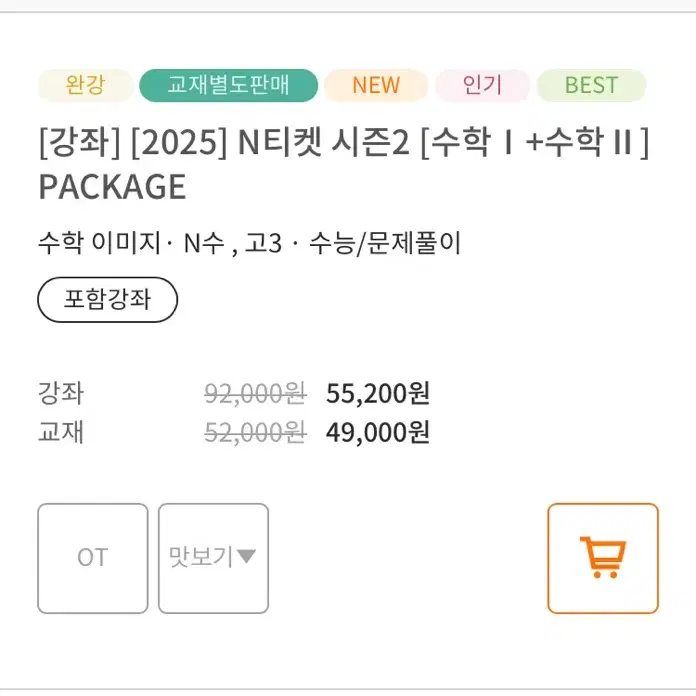Open the OT orientation video button

[x=93, y=558]
